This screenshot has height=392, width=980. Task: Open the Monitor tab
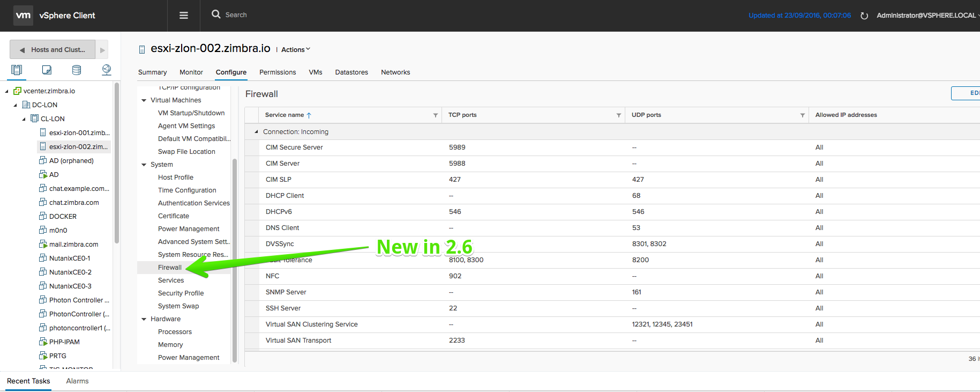(191, 72)
